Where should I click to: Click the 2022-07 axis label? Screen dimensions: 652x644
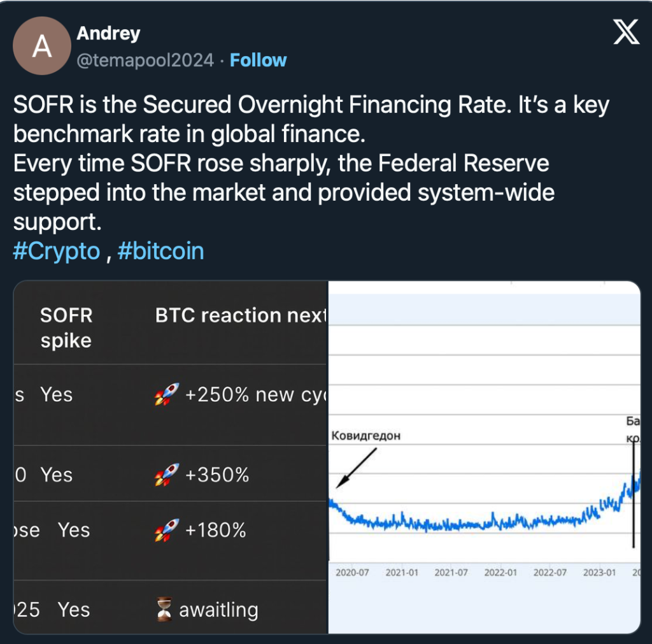[x=550, y=573]
